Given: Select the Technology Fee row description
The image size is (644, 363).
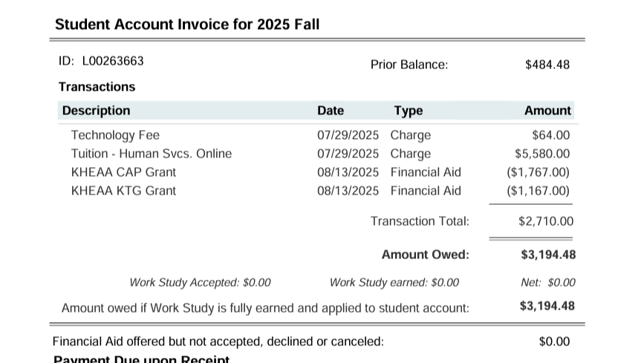Looking at the screenshot, I should (x=115, y=135).
